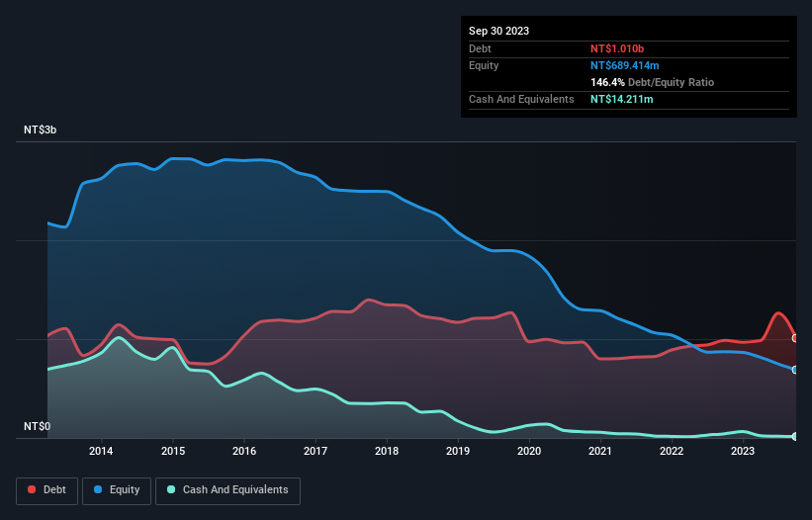Click the blue Equity legend dot
812x520 pixels.
98,489
